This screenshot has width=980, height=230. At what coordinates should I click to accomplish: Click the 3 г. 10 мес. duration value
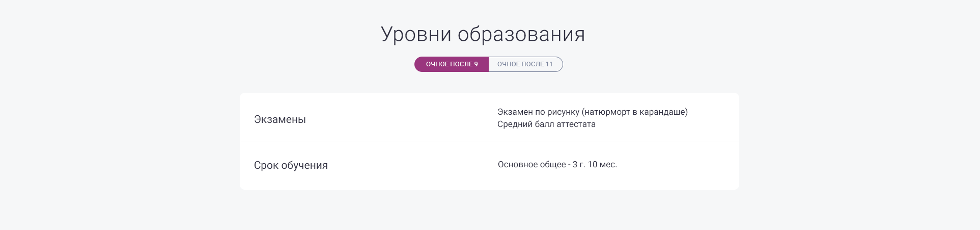(x=595, y=165)
